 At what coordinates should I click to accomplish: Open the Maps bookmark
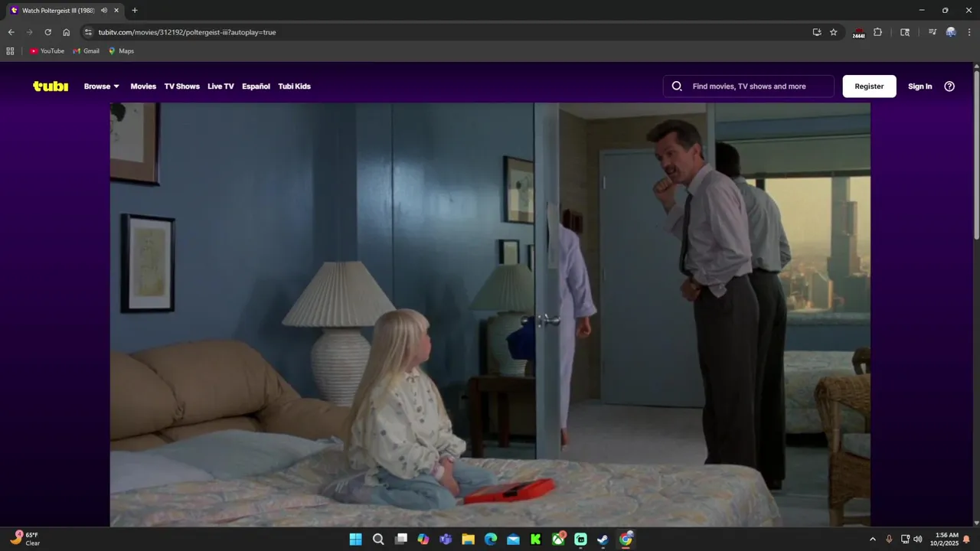coord(121,51)
